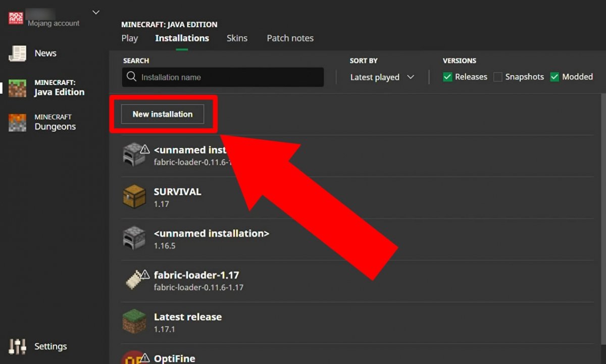Screen dimensions: 606x364
Task: Select Minecraft Dungeons in sidebar
Action: point(54,122)
